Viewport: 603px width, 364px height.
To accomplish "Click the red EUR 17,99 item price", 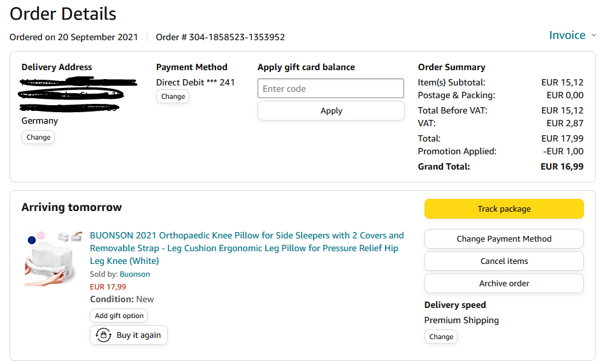I will (108, 287).
